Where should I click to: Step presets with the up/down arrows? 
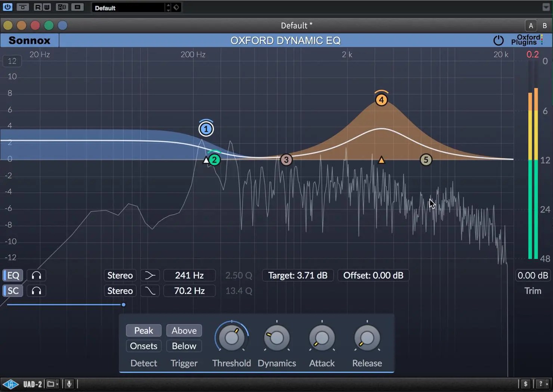[168, 7]
